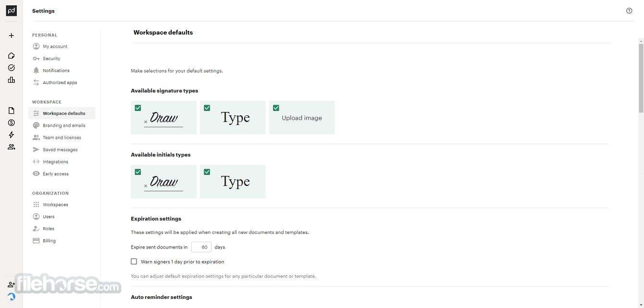Click the Branding palette icon

pyautogui.click(x=36, y=125)
